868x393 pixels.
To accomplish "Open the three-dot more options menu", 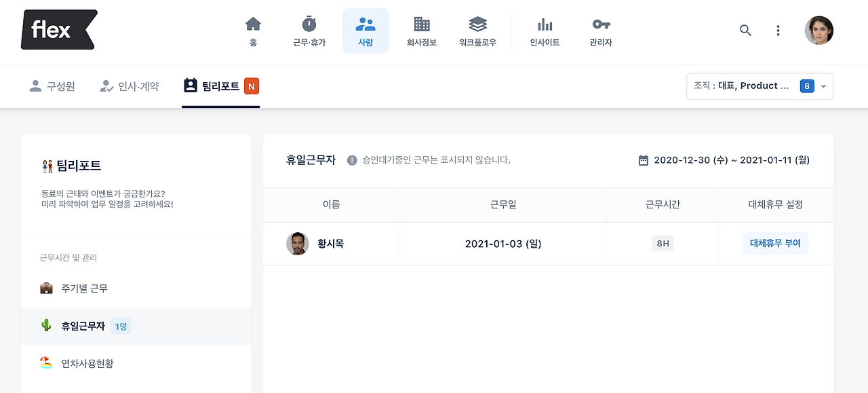I will (x=778, y=31).
